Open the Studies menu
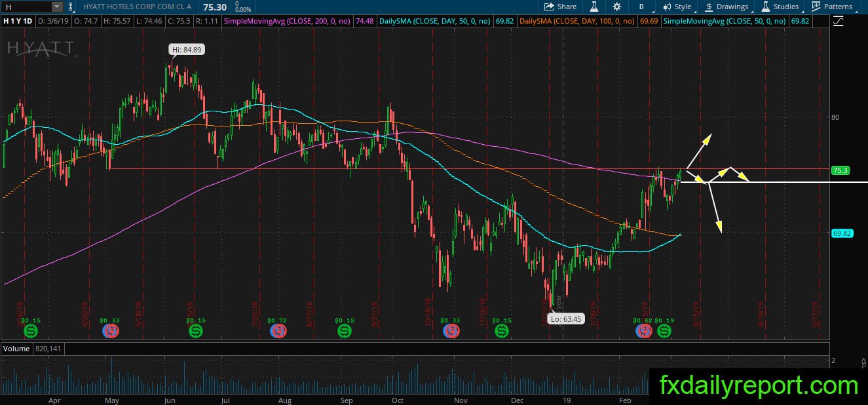This screenshot has height=405, width=868. (x=780, y=7)
